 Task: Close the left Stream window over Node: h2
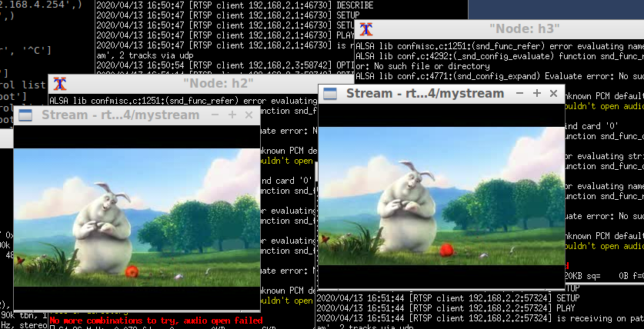pyautogui.click(x=249, y=115)
